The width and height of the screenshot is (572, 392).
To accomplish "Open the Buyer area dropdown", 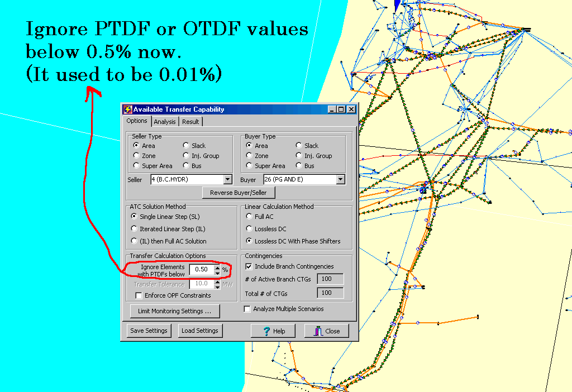I will 340,180.
